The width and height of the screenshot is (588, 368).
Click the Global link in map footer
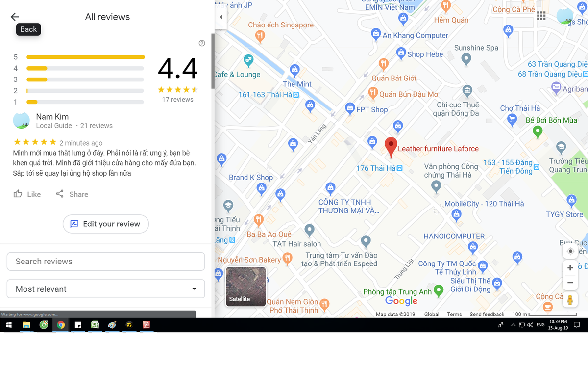click(x=432, y=315)
